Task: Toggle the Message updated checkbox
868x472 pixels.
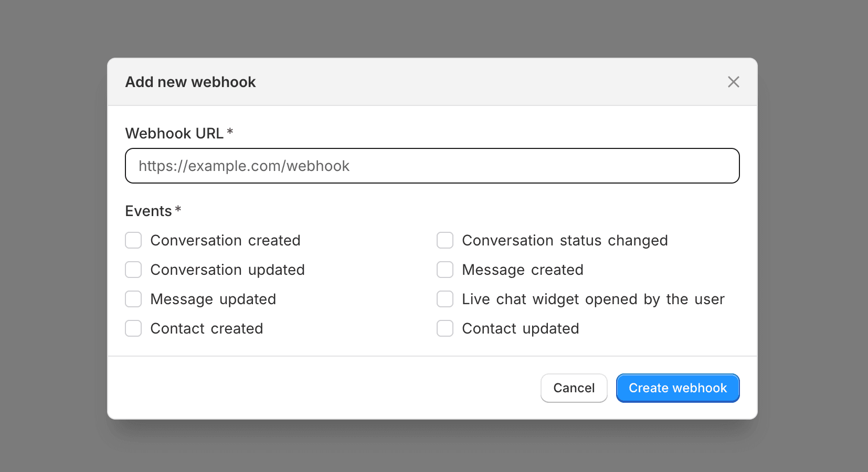Action: pyautogui.click(x=133, y=299)
